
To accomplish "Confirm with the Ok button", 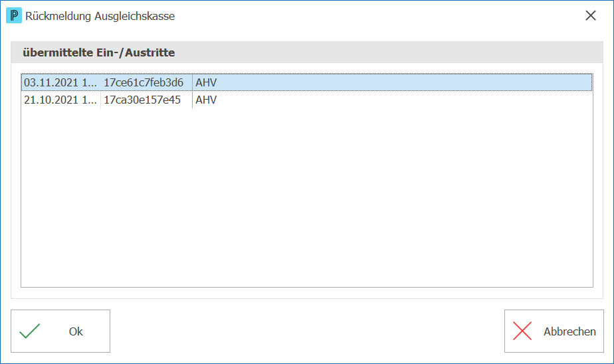I will tap(60, 331).
